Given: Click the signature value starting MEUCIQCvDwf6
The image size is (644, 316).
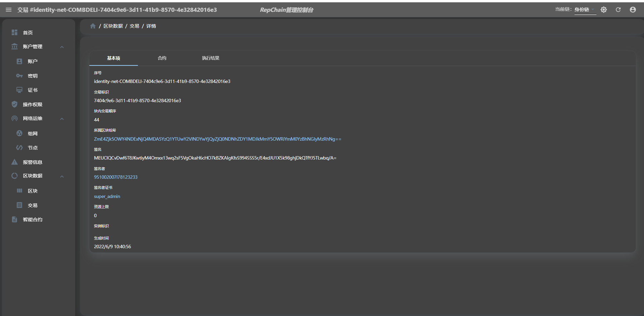Looking at the screenshot, I should point(215,158).
